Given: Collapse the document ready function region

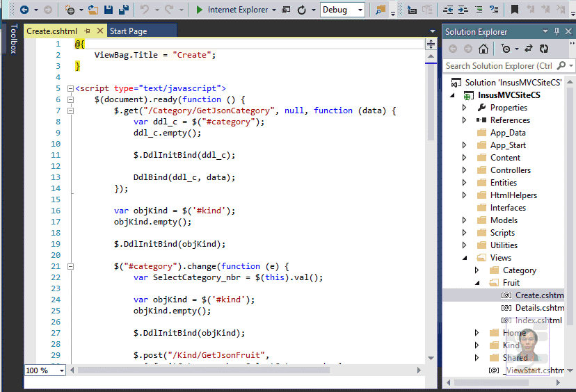Looking at the screenshot, I should [70, 99].
